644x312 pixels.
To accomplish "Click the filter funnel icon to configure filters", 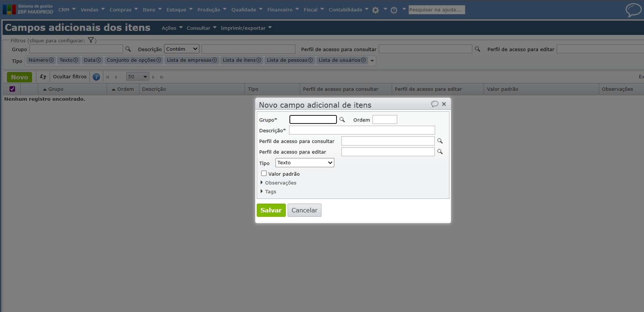I will click(91, 40).
